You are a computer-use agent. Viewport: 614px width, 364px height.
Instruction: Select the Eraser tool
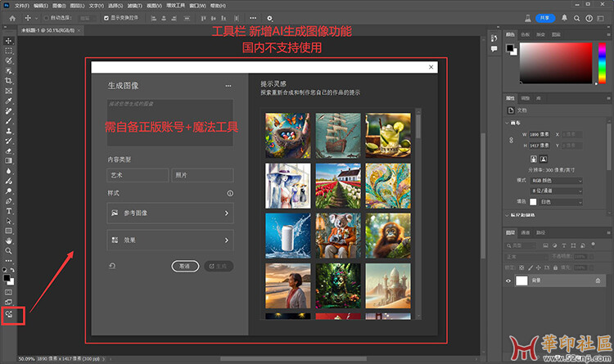[x=9, y=151]
